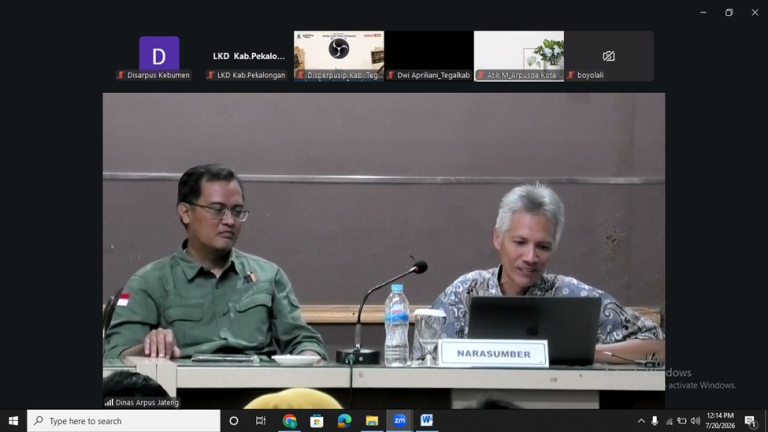Click muted mic icon beside LKD Kab.Pekalongan

tap(211, 75)
